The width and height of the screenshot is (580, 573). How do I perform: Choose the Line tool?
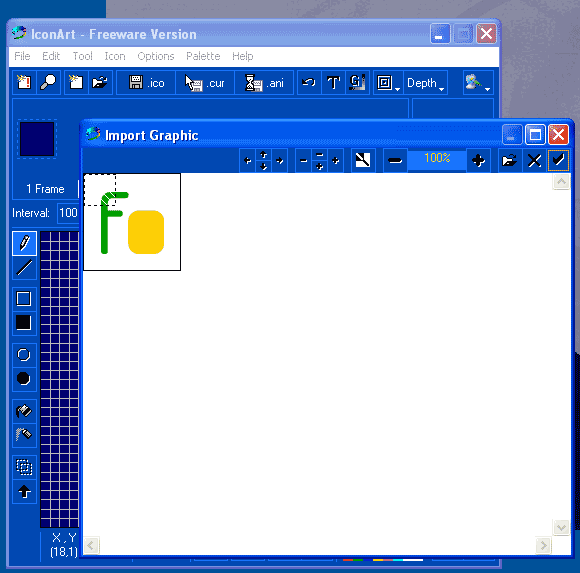coord(24,268)
